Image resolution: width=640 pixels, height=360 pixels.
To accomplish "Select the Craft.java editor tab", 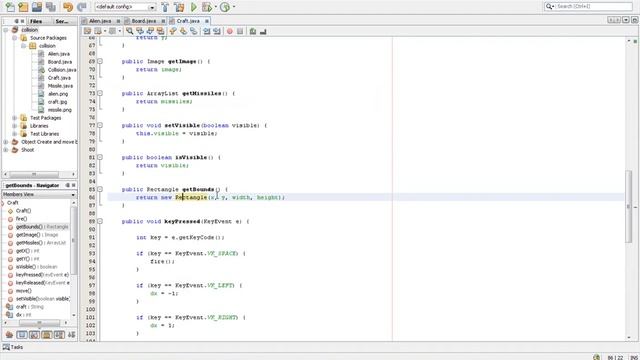I will (188, 21).
